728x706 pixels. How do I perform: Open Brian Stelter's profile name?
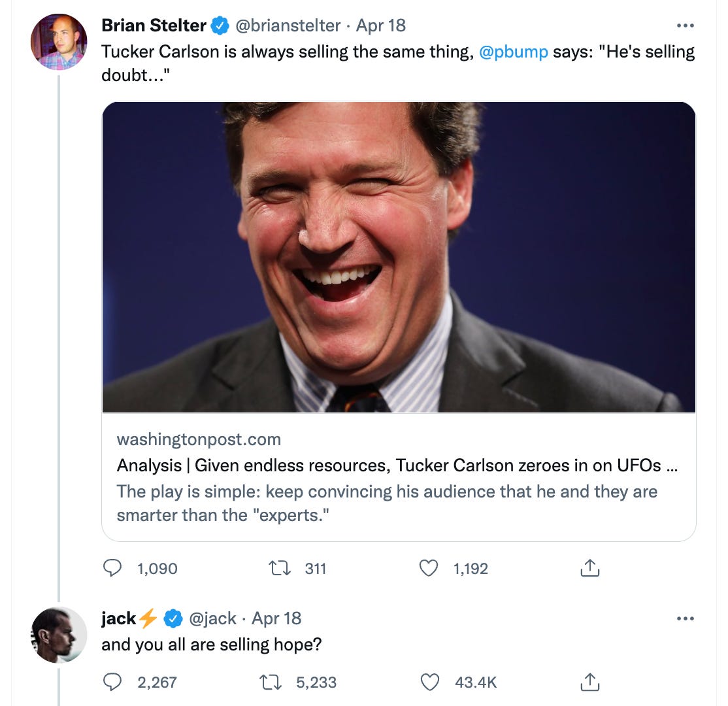pyautogui.click(x=154, y=25)
